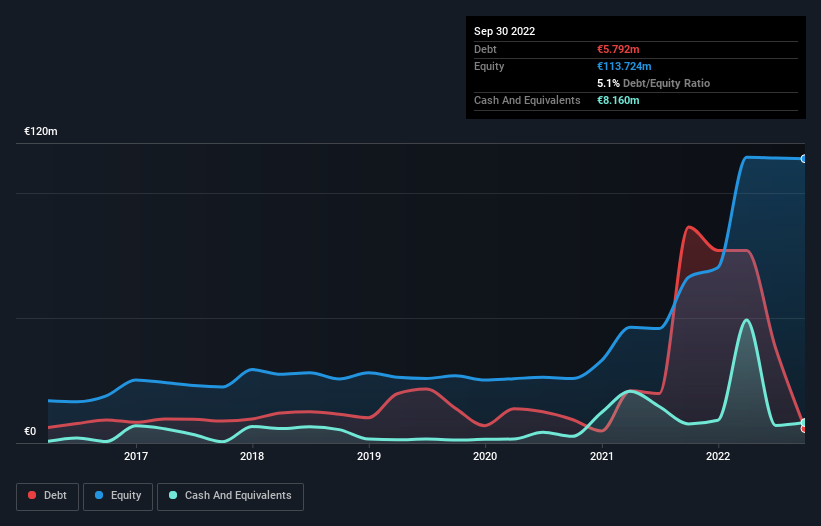Toggle the Equity legend button
The image size is (821, 526).
point(118,496)
